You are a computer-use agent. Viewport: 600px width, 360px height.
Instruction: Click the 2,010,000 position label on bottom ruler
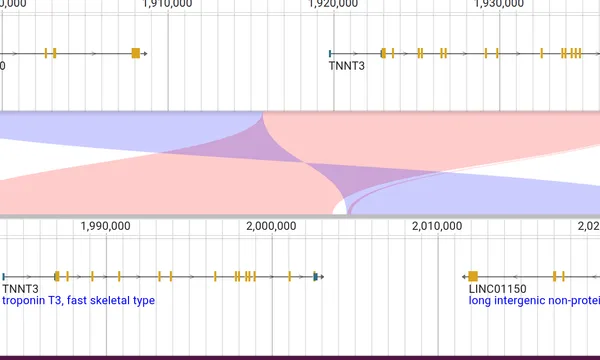click(437, 226)
